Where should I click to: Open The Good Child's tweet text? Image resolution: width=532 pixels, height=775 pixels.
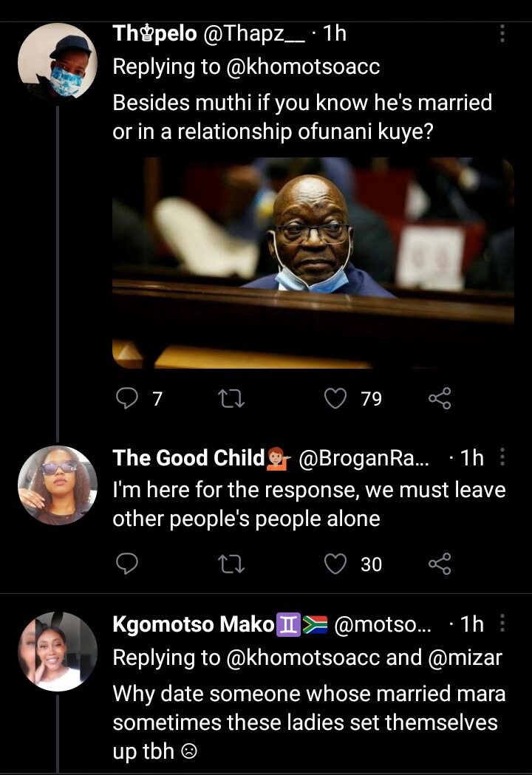click(x=309, y=504)
